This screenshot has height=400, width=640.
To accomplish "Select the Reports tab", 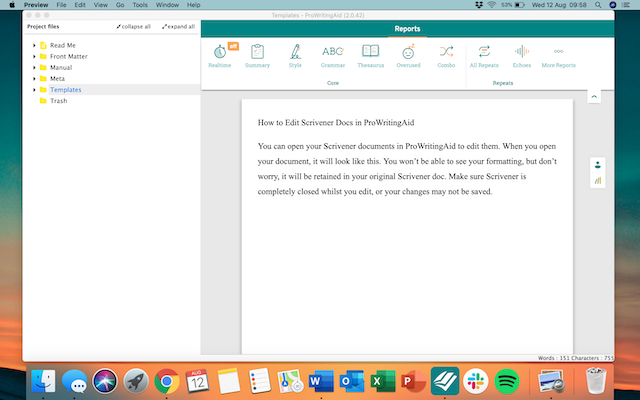I will (x=407, y=29).
